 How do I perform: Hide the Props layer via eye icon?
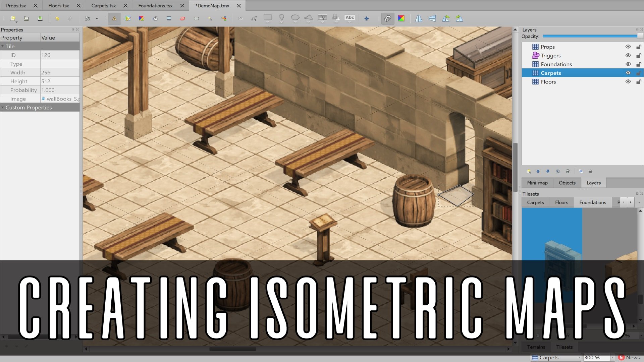coord(628,47)
